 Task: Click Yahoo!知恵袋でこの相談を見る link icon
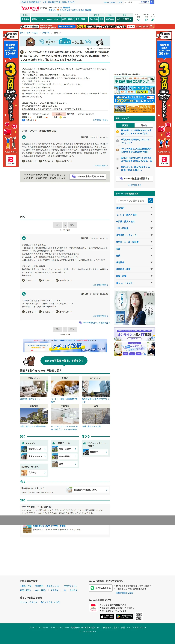(80, 323)
